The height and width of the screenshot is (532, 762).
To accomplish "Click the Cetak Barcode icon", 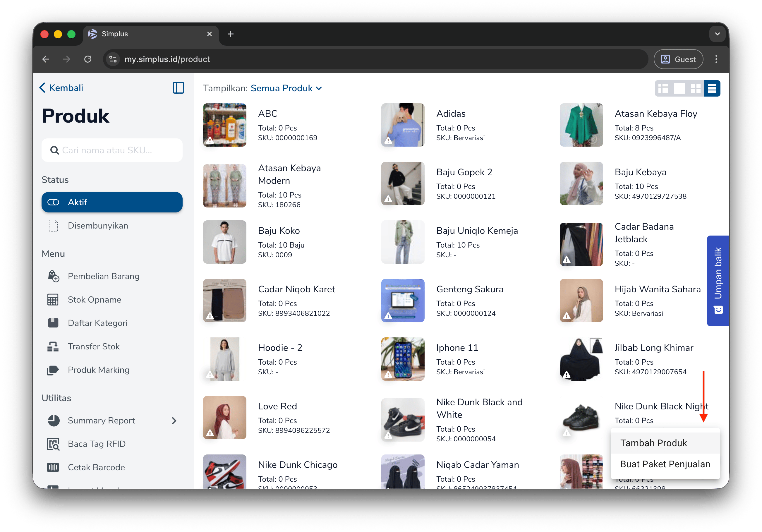I will [x=53, y=467].
